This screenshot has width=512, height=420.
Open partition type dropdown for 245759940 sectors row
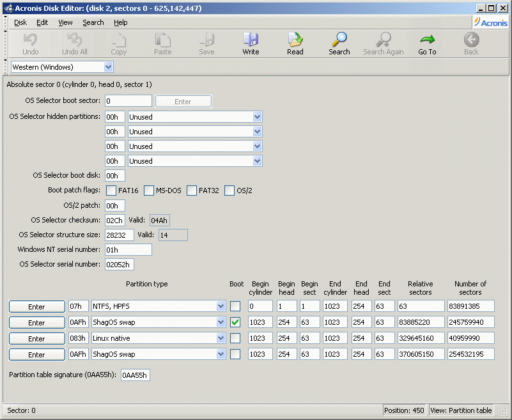221,322
